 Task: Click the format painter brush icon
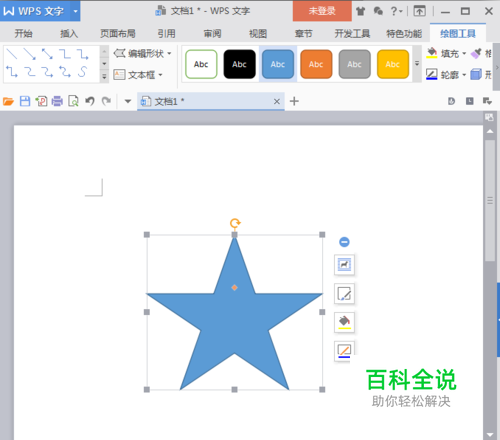(x=476, y=53)
